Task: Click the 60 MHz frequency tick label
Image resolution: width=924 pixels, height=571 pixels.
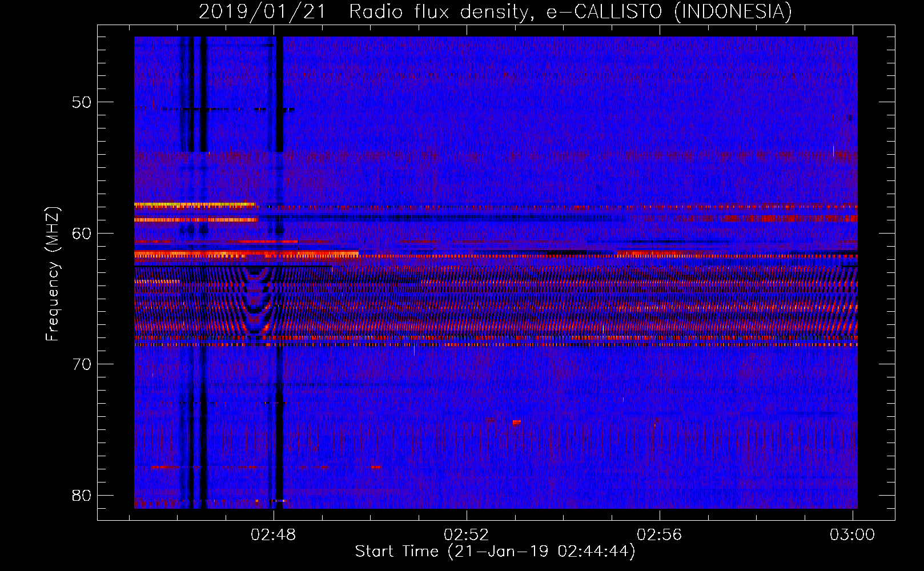Action: tap(82, 233)
